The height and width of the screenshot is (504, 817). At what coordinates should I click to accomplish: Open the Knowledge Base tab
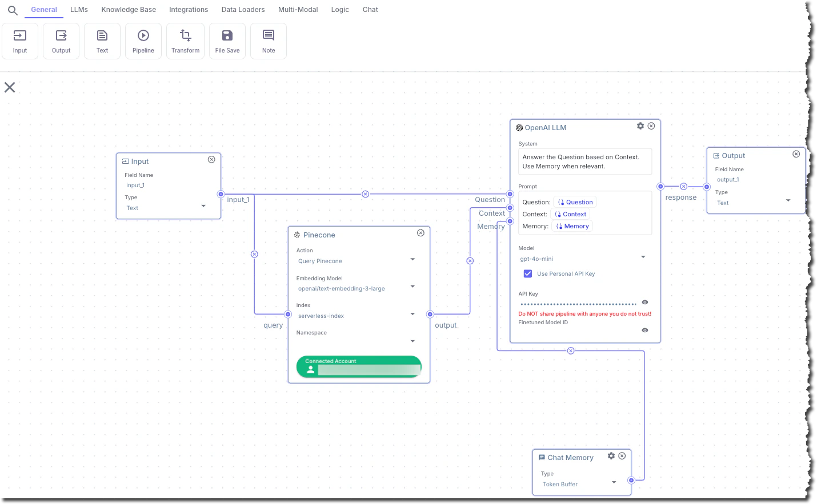(x=128, y=9)
